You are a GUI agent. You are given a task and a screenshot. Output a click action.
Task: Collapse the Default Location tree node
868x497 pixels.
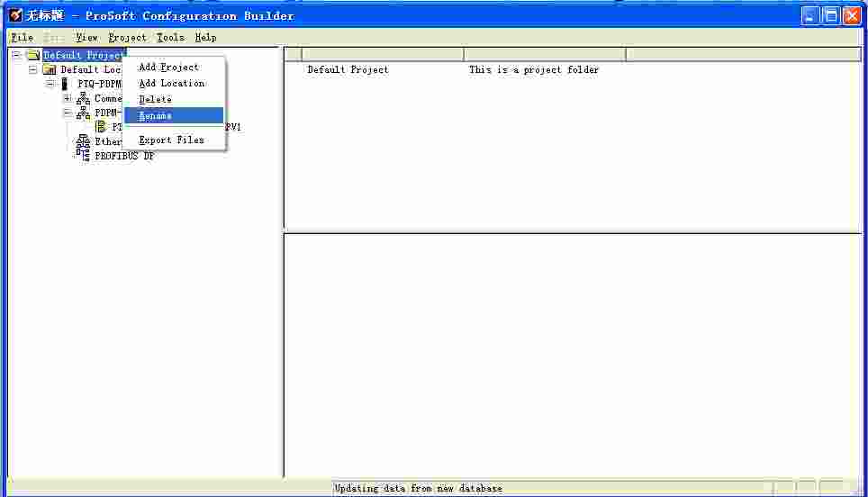tap(33, 70)
